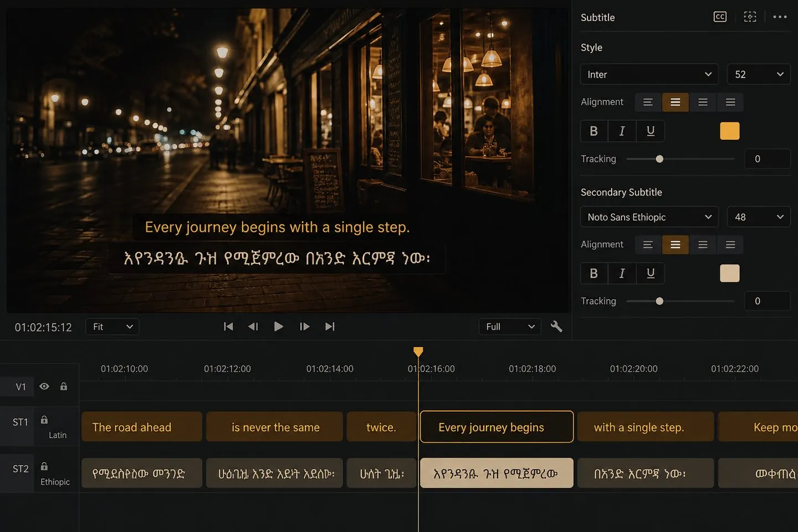Toggle V1 track visibility eye

[x=44, y=386]
